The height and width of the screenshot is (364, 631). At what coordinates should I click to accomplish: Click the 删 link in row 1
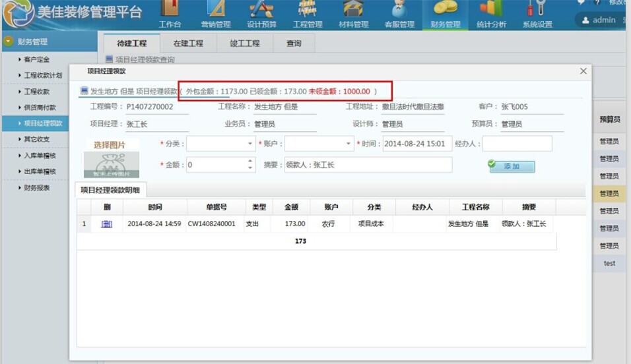coord(106,224)
